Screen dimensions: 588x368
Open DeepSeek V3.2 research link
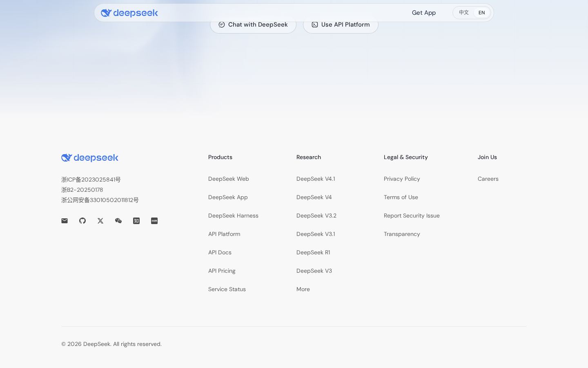tap(316, 215)
